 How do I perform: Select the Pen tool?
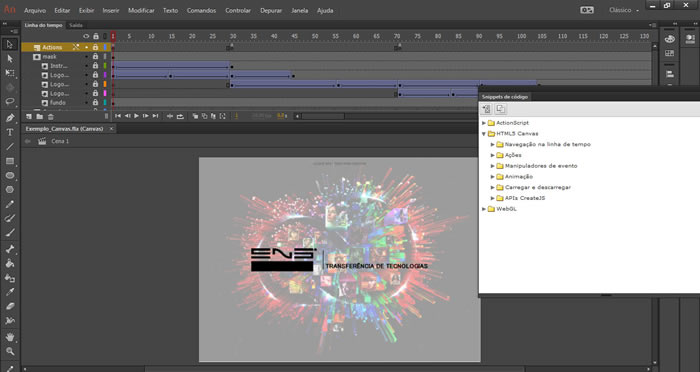10,117
